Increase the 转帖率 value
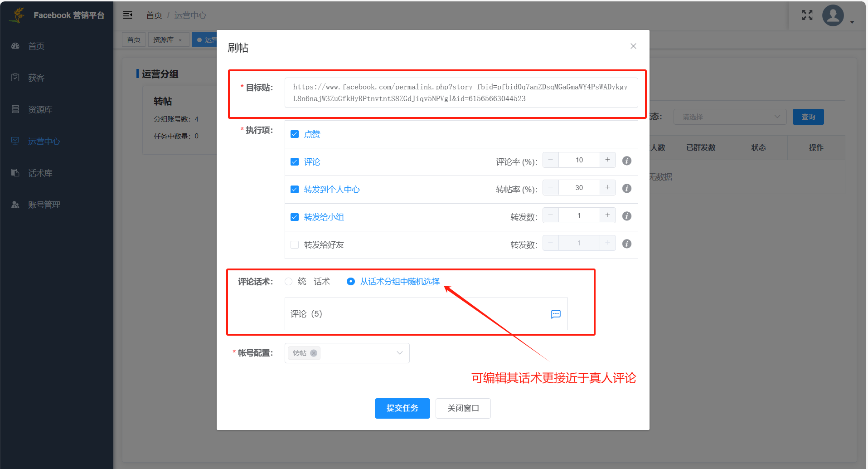The height and width of the screenshot is (469, 868). click(607, 187)
